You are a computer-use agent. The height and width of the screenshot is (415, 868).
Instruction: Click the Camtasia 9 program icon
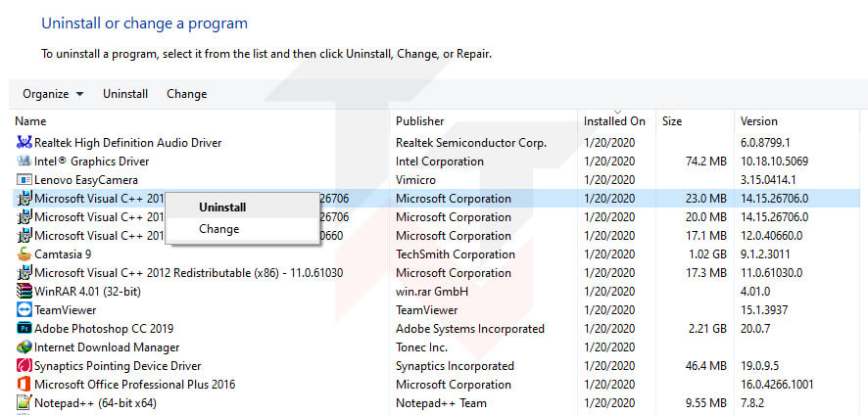click(x=24, y=254)
